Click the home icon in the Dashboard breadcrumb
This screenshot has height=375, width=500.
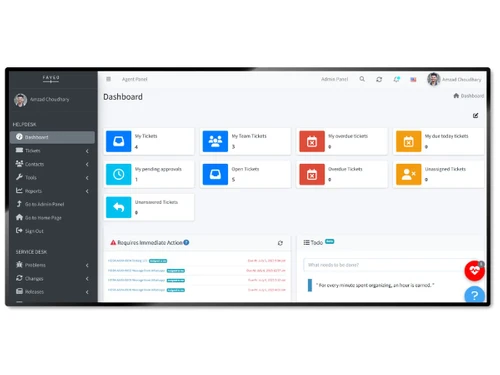(456, 96)
